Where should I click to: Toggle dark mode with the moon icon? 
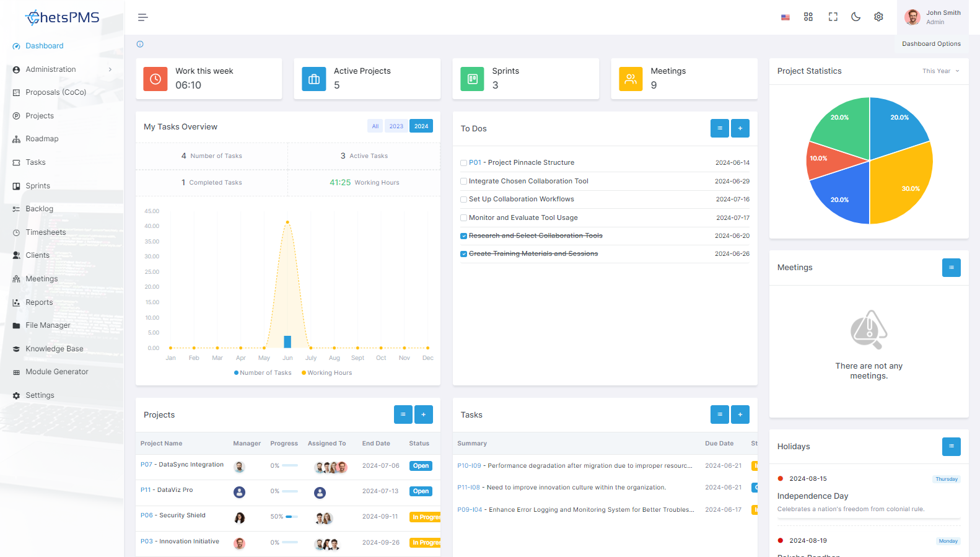(x=855, y=17)
